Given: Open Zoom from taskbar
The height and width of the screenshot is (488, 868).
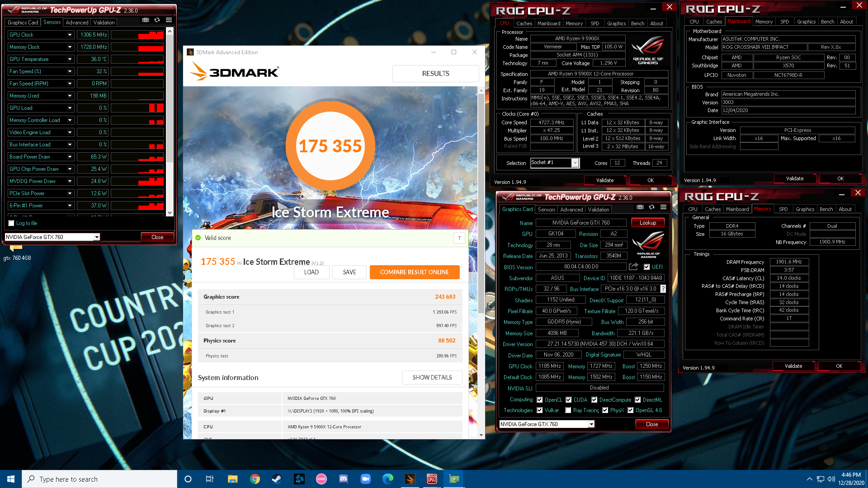Looking at the screenshot, I should point(365,479).
